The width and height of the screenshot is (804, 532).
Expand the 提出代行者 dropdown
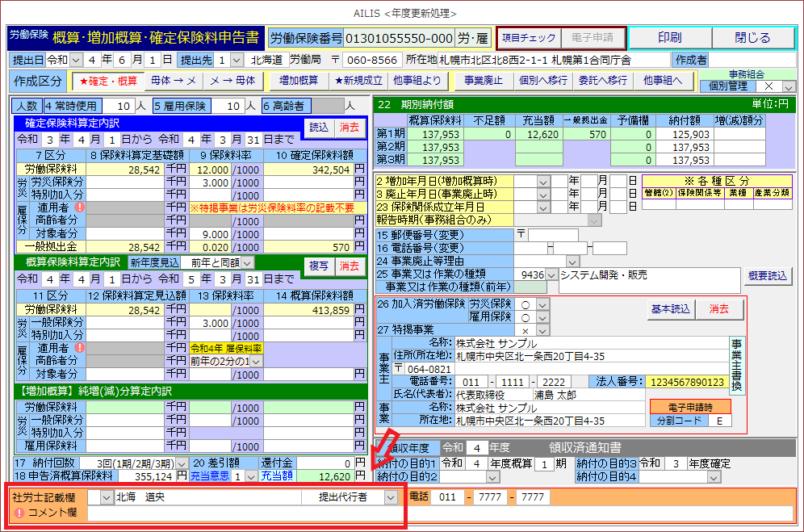click(x=391, y=497)
